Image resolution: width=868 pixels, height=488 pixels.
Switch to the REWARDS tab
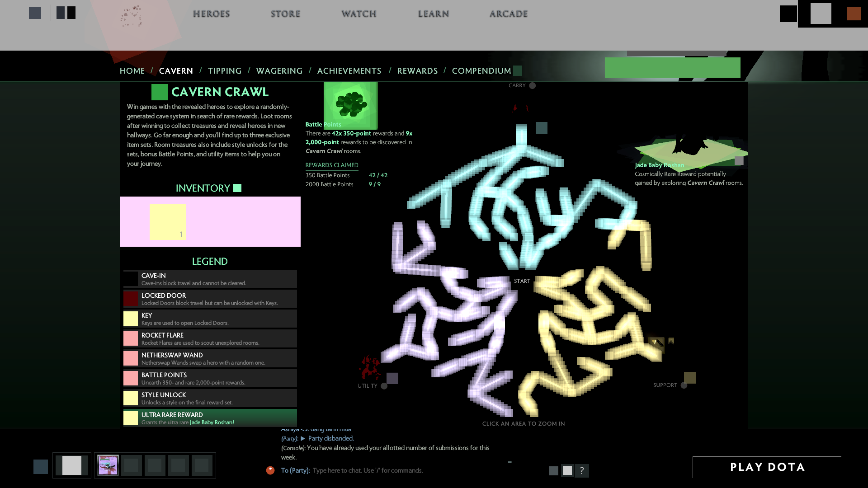click(x=417, y=70)
